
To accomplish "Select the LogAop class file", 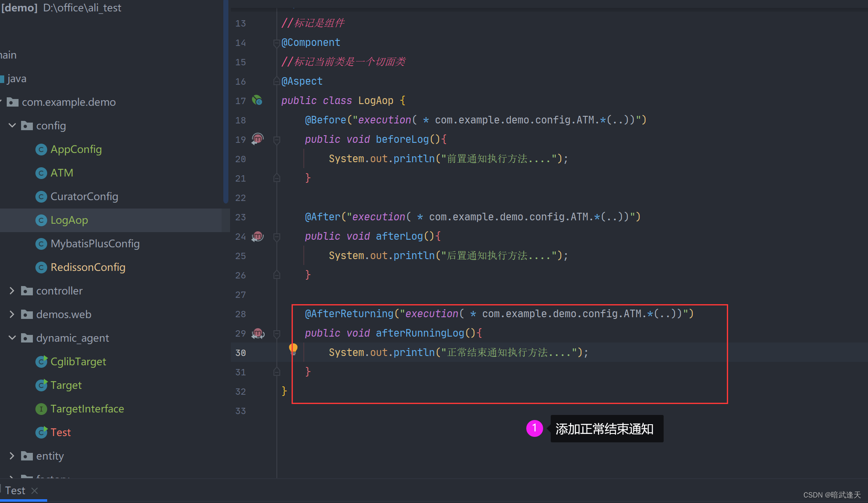I will [x=69, y=220].
